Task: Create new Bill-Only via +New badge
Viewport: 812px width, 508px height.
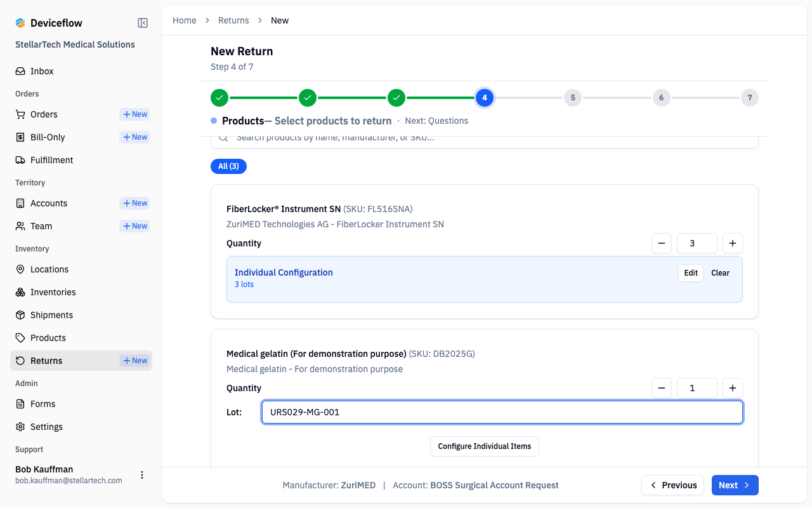Action: (x=134, y=137)
